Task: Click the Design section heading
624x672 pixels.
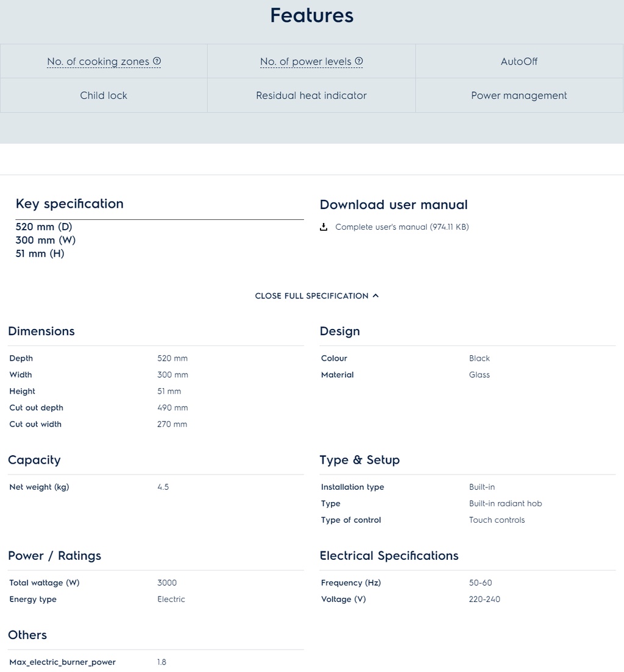Action: [x=339, y=331]
